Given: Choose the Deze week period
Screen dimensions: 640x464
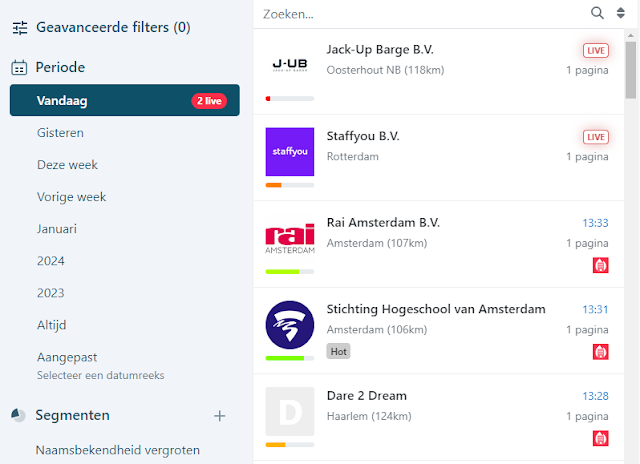Looking at the screenshot, I should click(67, 164).
